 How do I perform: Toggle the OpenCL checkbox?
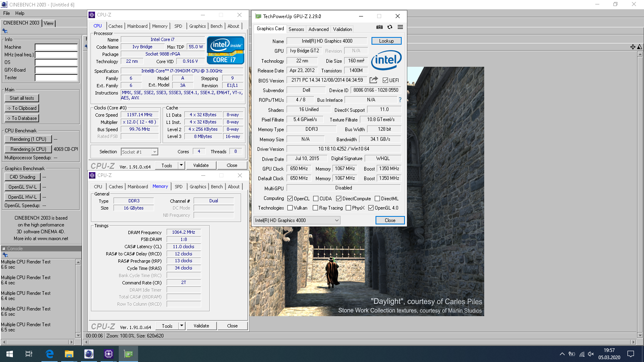tap(290, 198)
